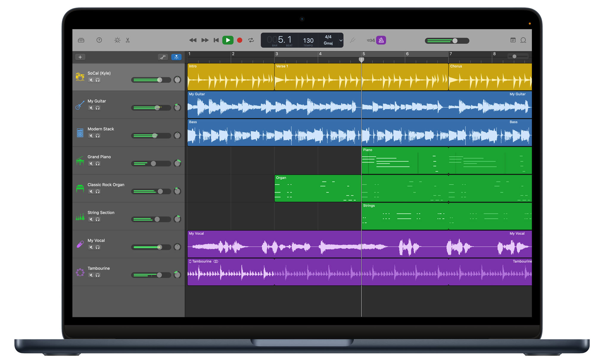Viewport: 604px width, 364px height.
Task: Add a new track with the plus button
Action: tap(80, 57)
